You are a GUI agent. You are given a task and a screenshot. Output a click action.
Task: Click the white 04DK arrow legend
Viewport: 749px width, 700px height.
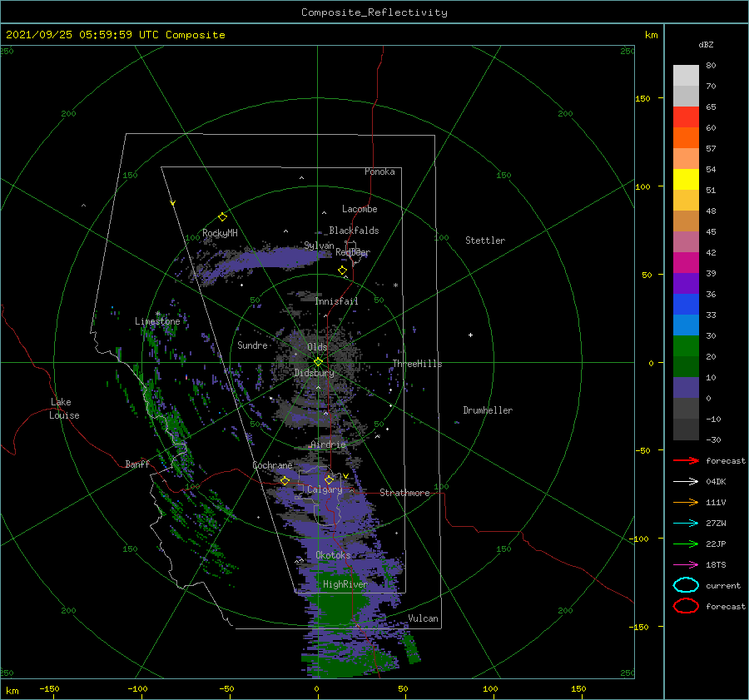pos(686,481)
